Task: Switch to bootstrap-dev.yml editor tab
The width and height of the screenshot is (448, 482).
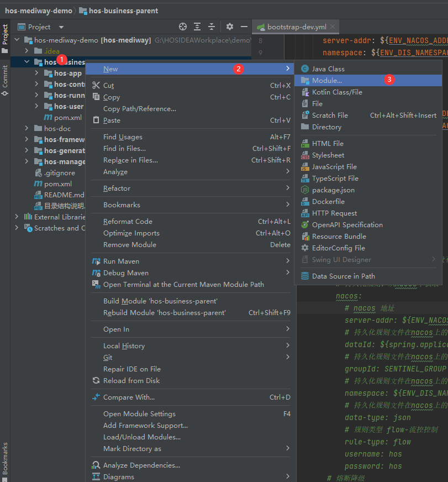Action: (x=296, y=27)
